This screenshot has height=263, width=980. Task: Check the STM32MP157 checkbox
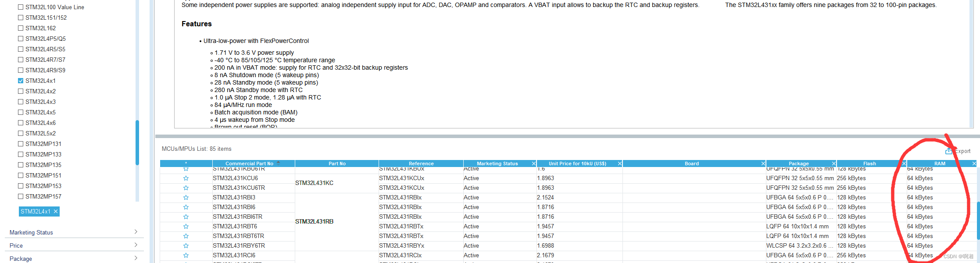(x=21, y=196)
